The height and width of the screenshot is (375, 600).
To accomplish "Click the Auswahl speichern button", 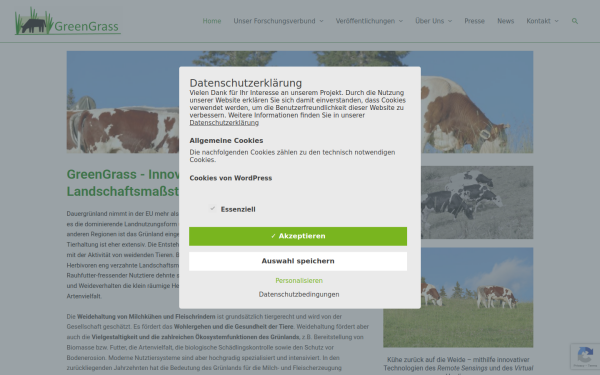I will tap(298, 261).
